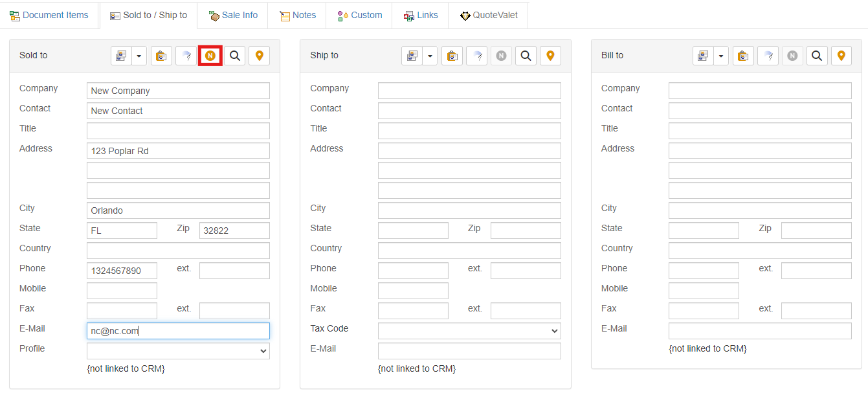868x395 pixels.
Task: Go to the Notes tab
Action: click(x=298, y=15)
